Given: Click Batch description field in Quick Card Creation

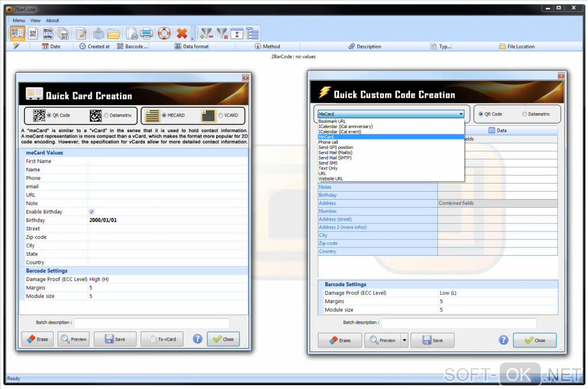Looking at the screenshot, I should pyautogui.click(x=152, y=323).
